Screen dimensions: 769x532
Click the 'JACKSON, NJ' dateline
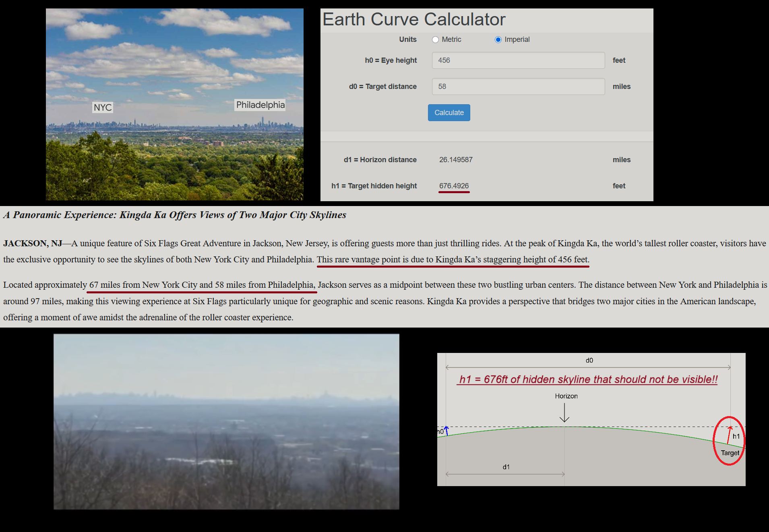coord(33,243)
